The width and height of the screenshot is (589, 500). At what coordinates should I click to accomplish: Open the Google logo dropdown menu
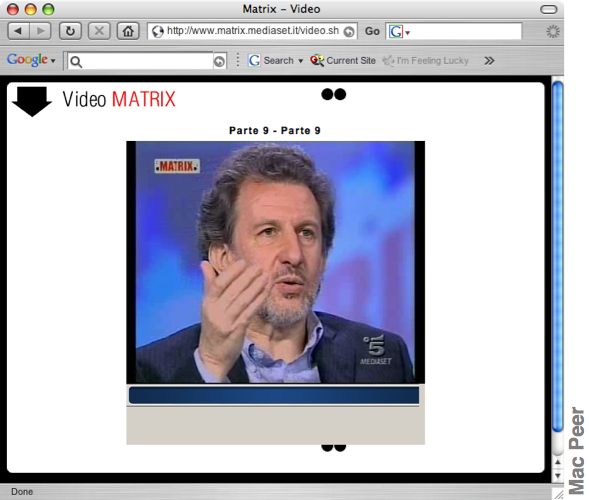[x=31, y=60]
